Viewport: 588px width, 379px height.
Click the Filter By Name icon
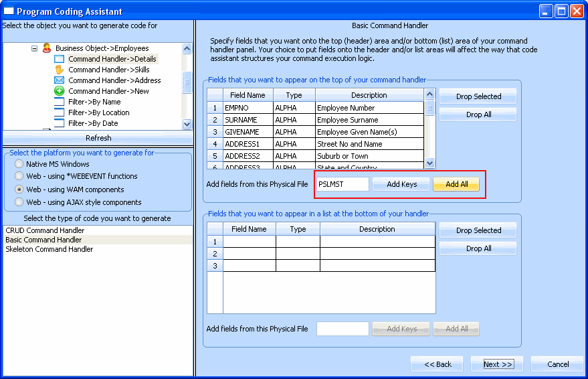tap(59, 102)
